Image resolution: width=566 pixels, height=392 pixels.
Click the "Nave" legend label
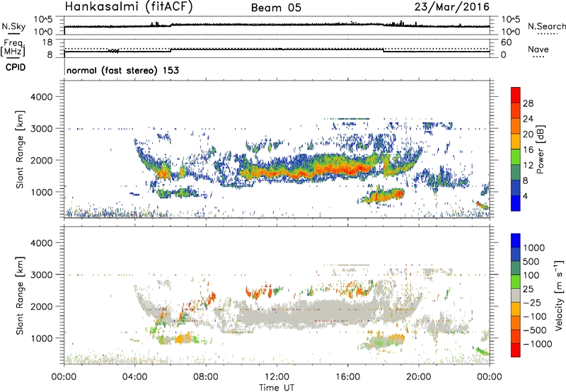point(538,50)
